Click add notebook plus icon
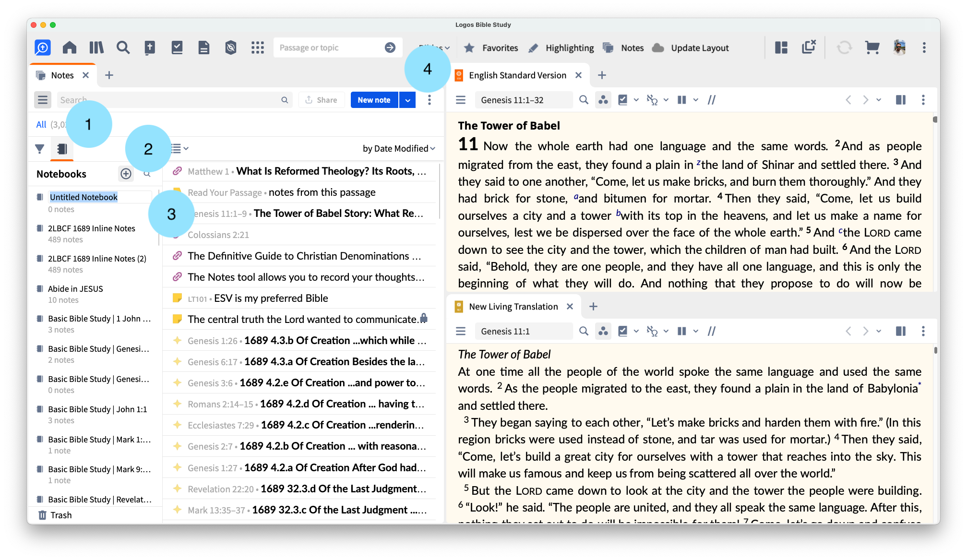 pos(126,174)
